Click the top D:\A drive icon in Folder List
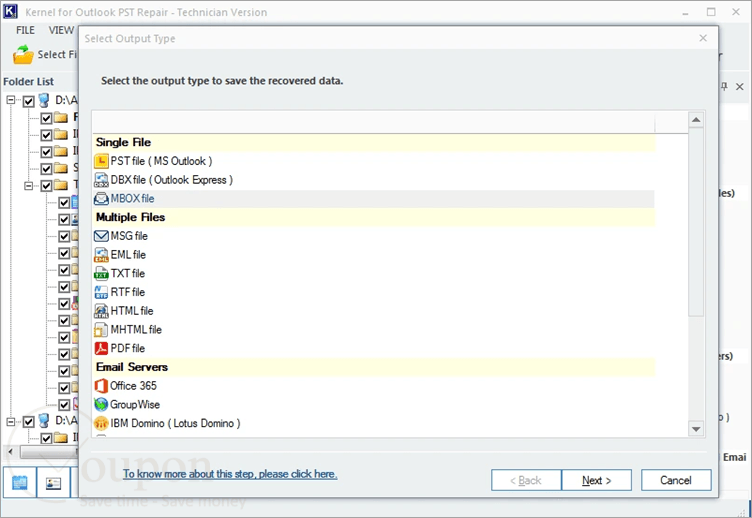The height and width of the screenshot is (518, 752). click(44, 100)
